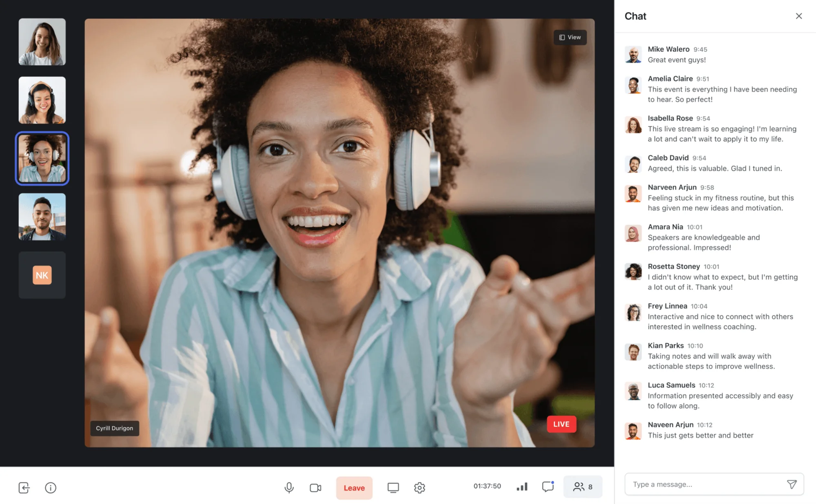Click the name Amelia Claire
This screenshot has width=816, height=504.
click(x=670, y=78)
